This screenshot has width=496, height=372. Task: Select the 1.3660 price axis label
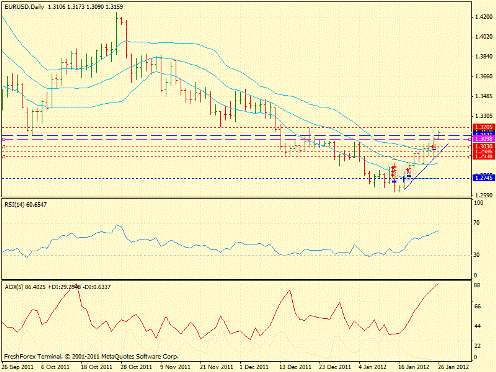484,76
